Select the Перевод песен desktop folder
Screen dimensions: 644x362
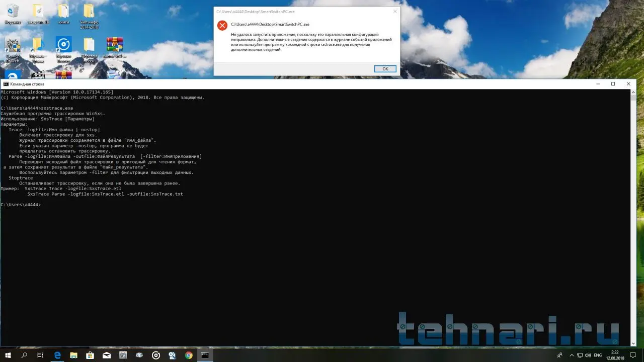coord(89,50)
